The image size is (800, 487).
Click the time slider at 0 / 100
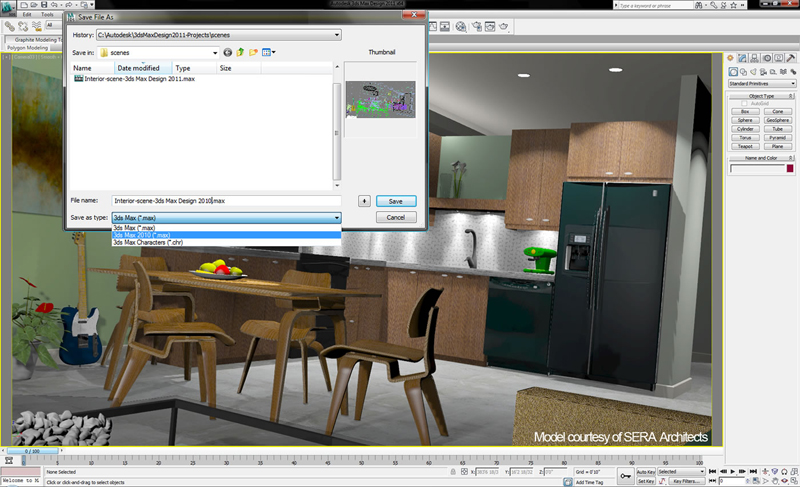[x=32, y=451]
